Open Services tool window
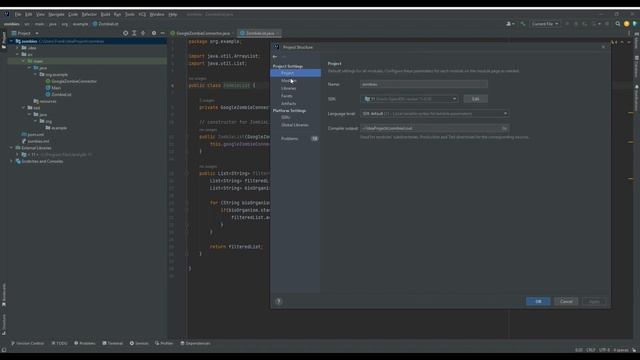Viewport: 640px width, 360px height. pyautogui.click(x=139, y=343)
